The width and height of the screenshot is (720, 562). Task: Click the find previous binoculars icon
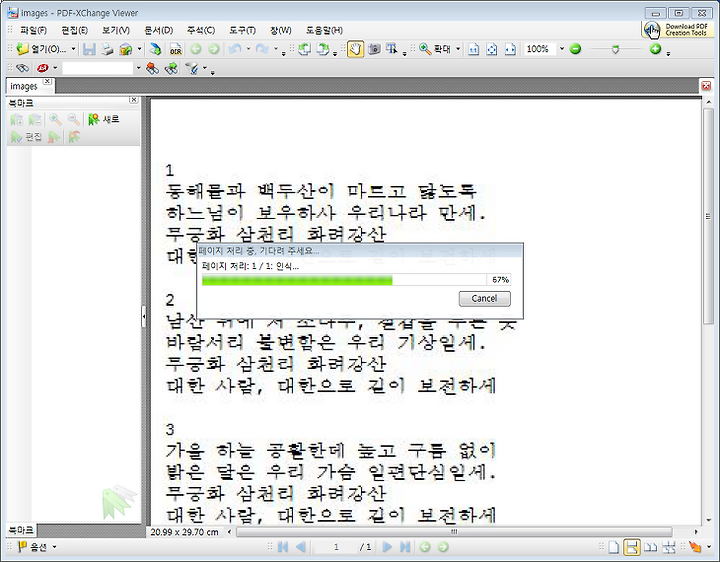[152, 68]
